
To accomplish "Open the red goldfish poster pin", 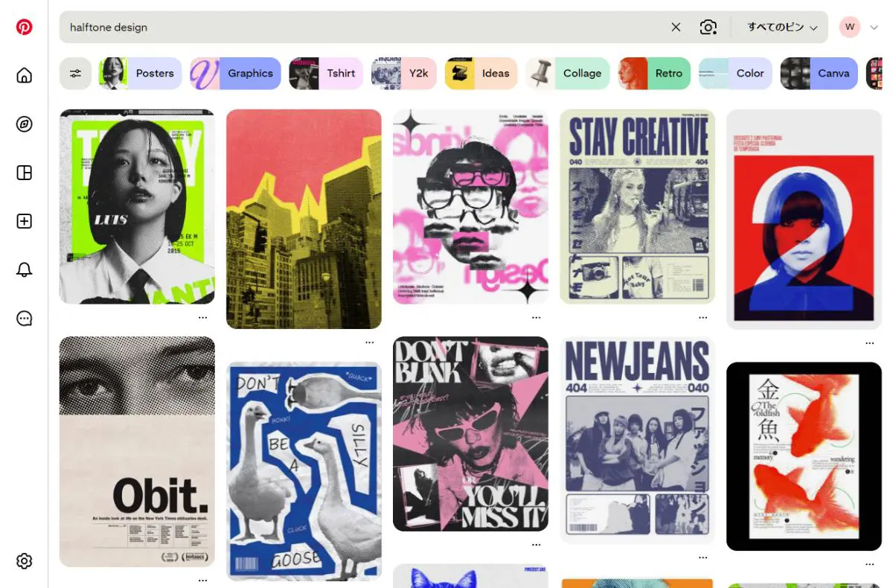I will point(804,456).
